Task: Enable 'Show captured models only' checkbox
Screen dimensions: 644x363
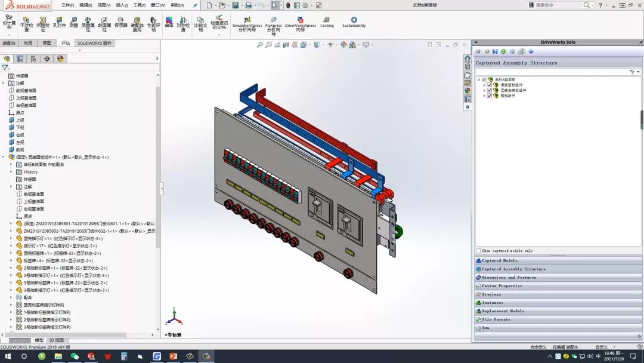Action: (x=478, y=251)
